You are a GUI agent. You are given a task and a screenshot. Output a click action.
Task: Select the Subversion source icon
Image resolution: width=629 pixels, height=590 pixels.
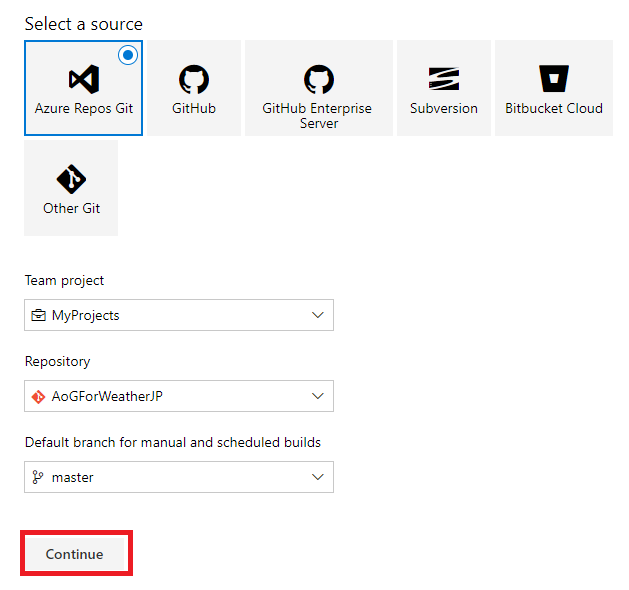point(443,79)
